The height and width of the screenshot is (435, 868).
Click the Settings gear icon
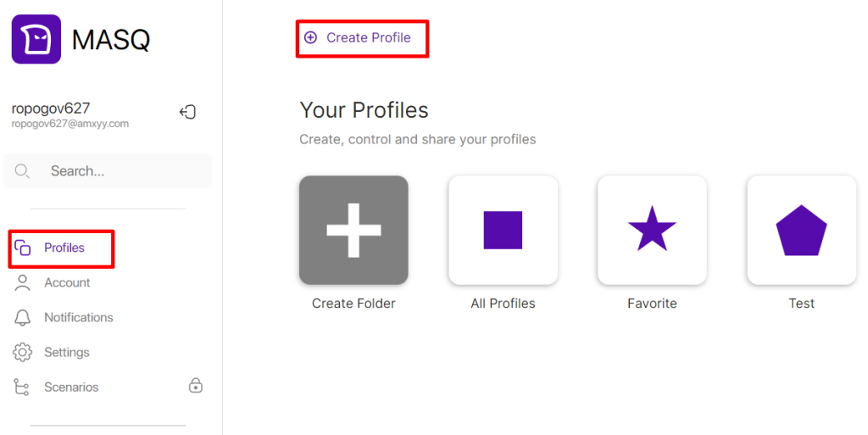point(23,353)
